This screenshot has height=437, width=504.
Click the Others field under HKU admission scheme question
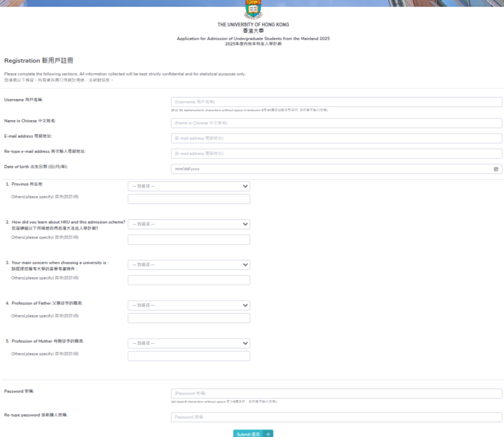pos(189,239)
